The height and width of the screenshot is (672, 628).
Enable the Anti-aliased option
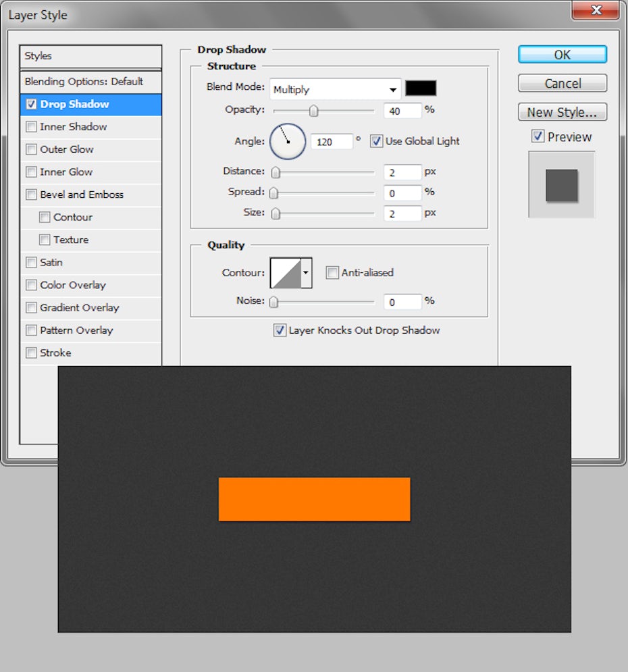[x=332, y=273]
